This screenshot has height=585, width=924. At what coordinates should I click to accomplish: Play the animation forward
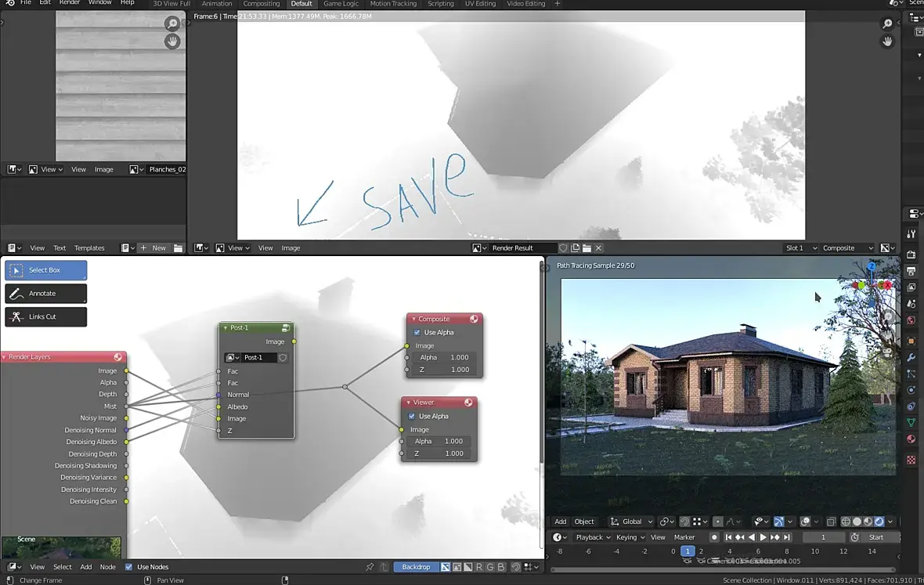click(763, 537)
